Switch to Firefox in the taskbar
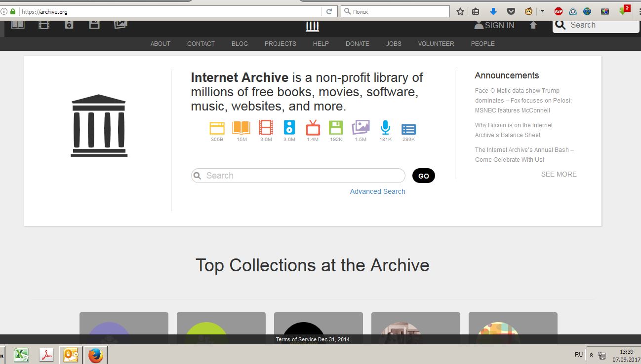 point(95,355)
